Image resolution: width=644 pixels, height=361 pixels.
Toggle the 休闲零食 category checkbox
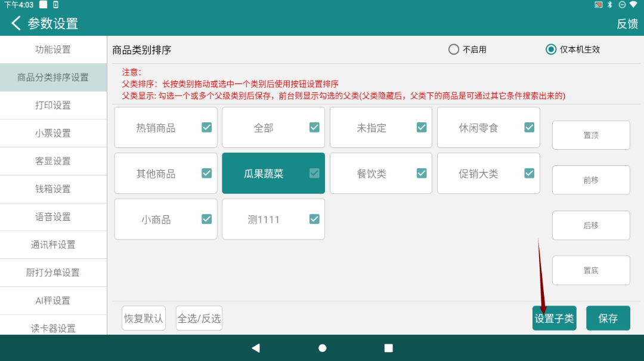coord(529,127)
